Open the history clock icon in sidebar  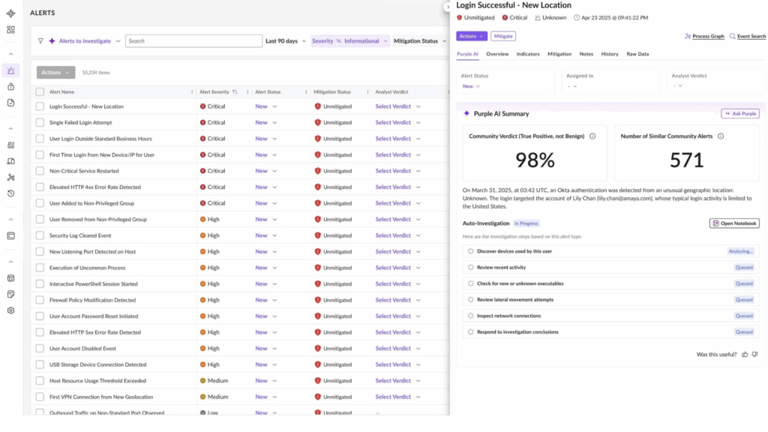[11, 193]
